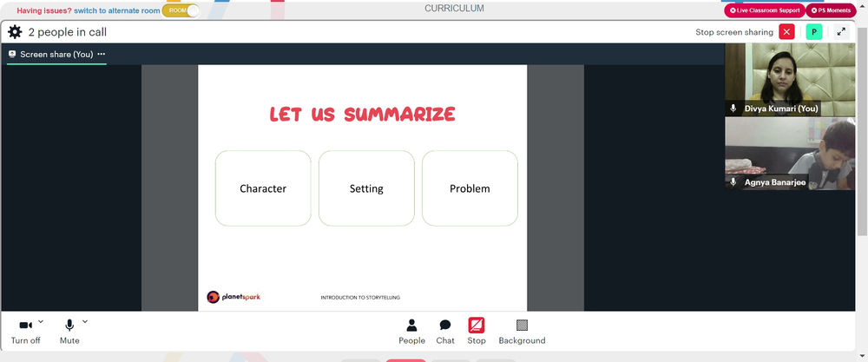Click the green P avatar button
This screenshot has width=868, height=362.
pyautogui.click(x=814, y=32)
